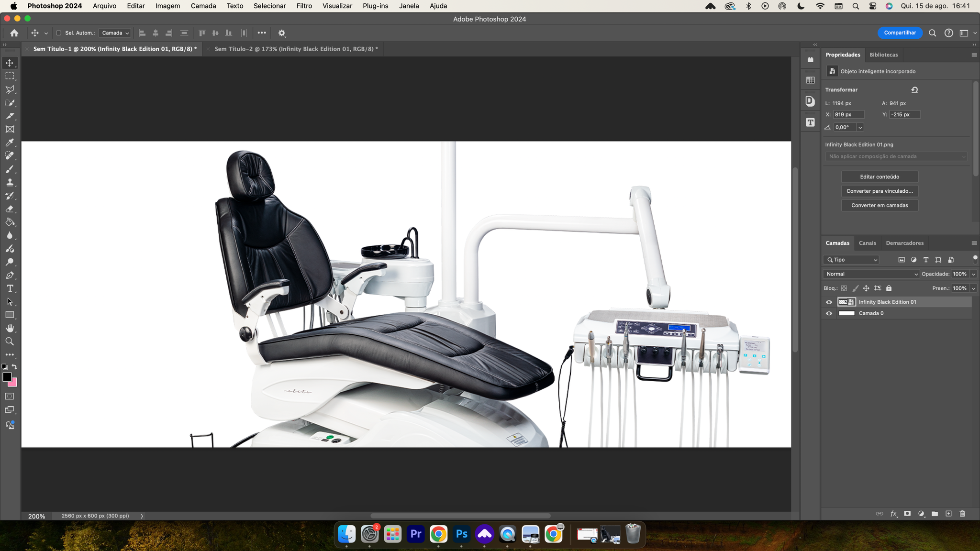The width and height of the screenshot is (980, 551).
Task: Select the Type tool in the toolbar
Action: (x=10, y=288)
